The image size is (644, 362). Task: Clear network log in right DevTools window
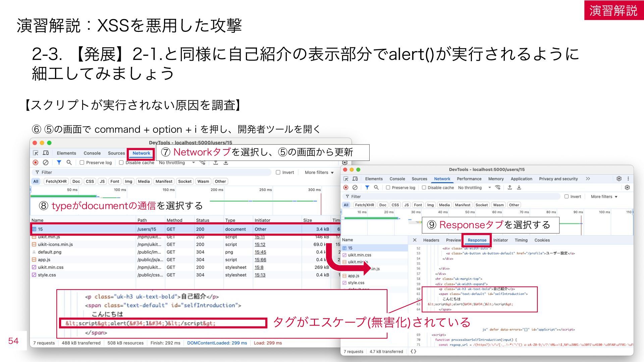coord(355,188)
